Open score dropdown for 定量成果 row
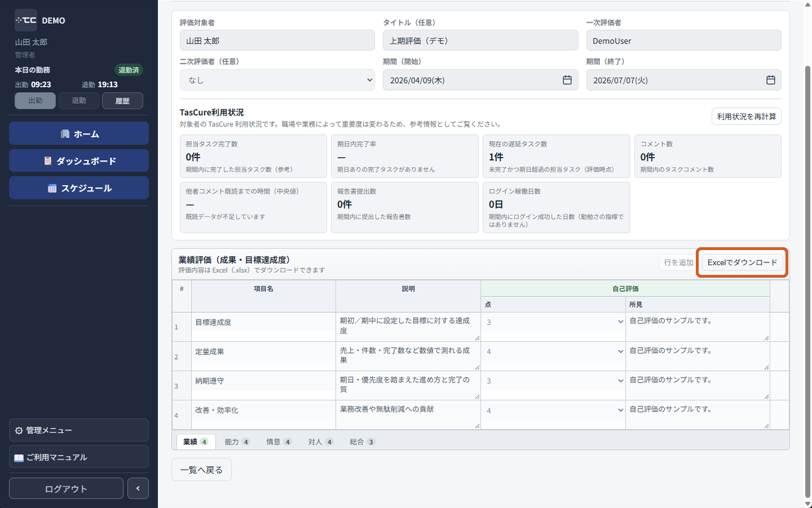 pyautogui.click(x=553, y=351)
